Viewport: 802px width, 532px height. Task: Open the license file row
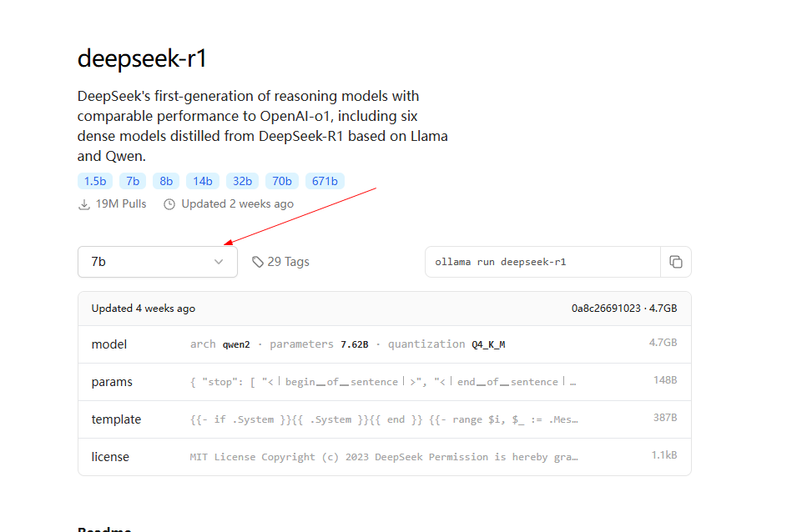[385, 456]
